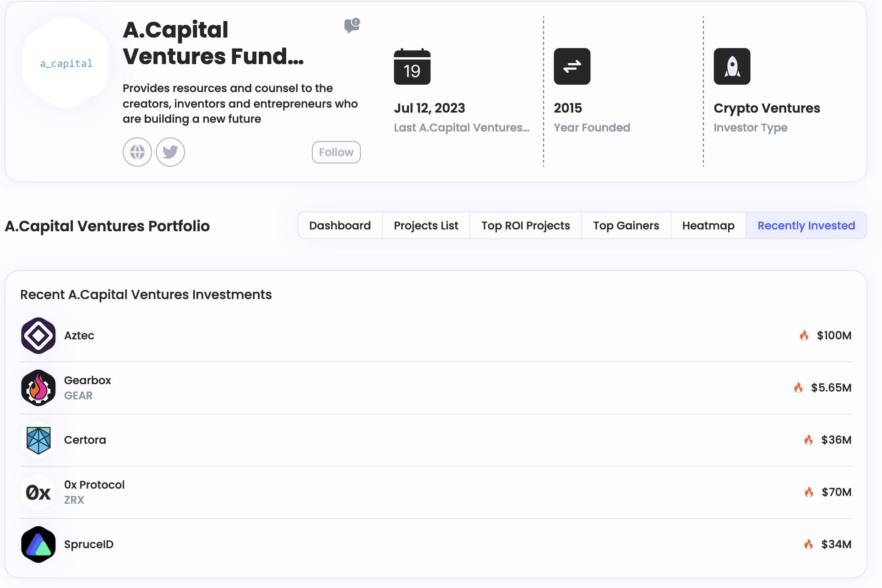Open the A.Capital Twitter profile icon

(170, 152)
